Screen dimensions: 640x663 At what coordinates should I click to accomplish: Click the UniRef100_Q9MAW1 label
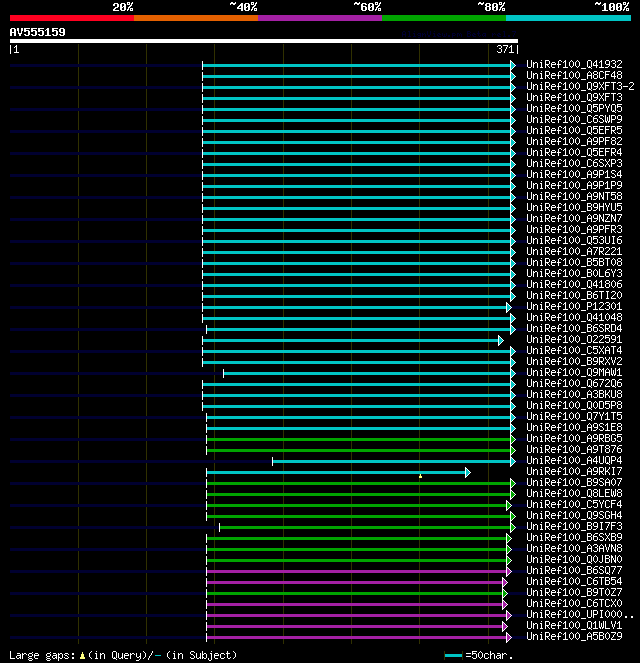point(574,372)
